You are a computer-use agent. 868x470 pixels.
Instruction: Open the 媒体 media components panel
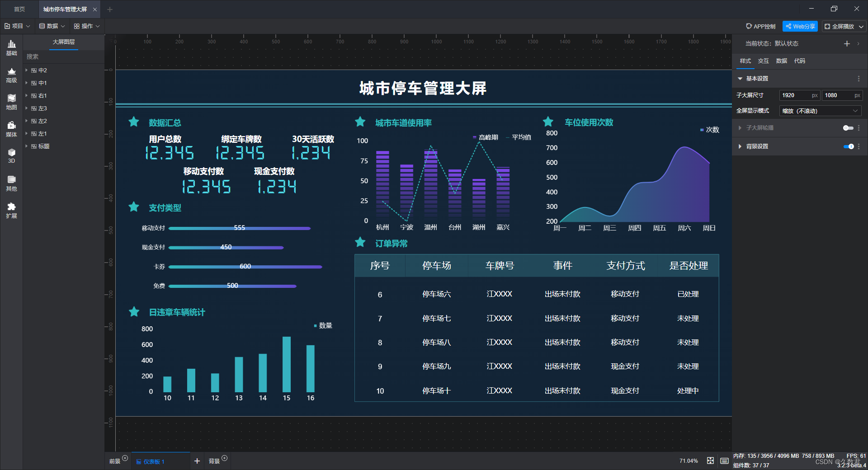coord(11,129)
